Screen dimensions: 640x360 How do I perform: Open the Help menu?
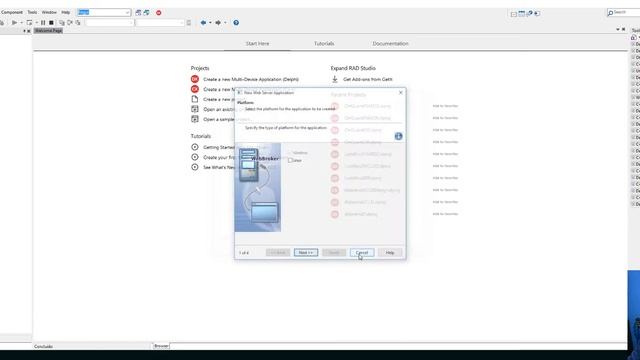66,12
